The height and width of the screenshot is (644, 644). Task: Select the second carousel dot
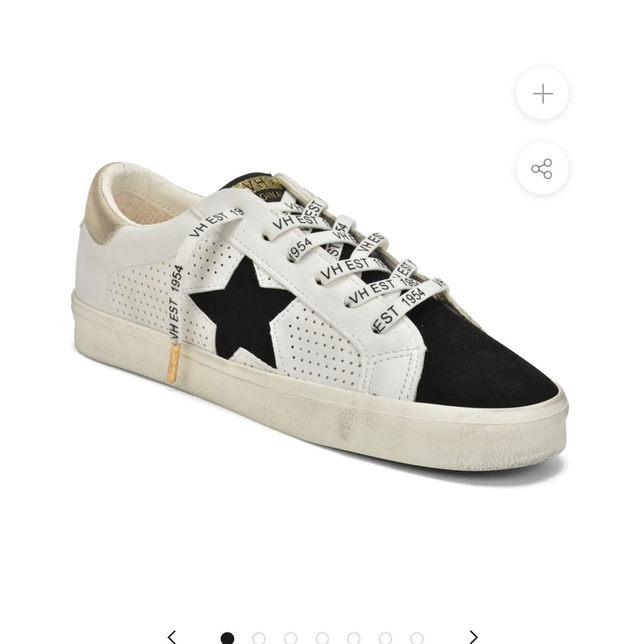(259, 638)
